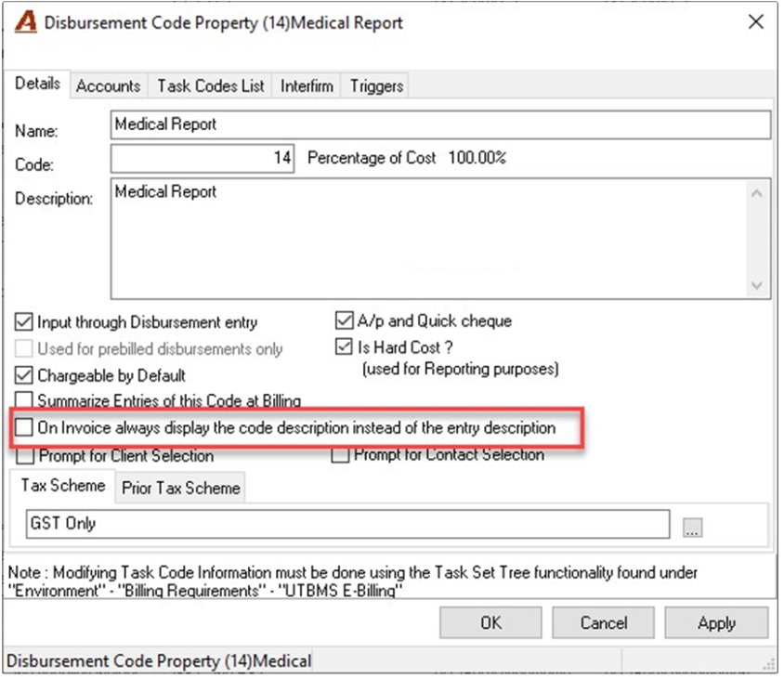Select the Tax Scheme tab
The height and width of the screenshot is (679, 784).
click(63, 485)
